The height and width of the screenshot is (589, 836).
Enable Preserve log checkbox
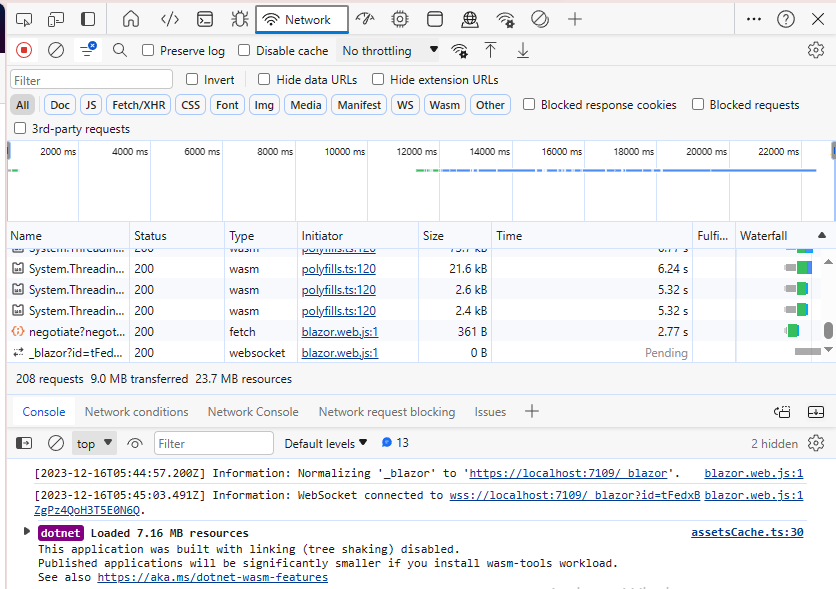click(x=148, y=50)
